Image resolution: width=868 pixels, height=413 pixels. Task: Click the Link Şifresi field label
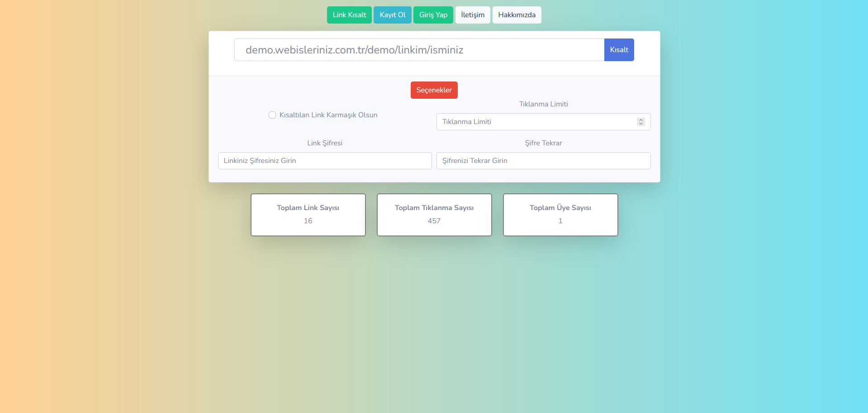tap(324, 143)
